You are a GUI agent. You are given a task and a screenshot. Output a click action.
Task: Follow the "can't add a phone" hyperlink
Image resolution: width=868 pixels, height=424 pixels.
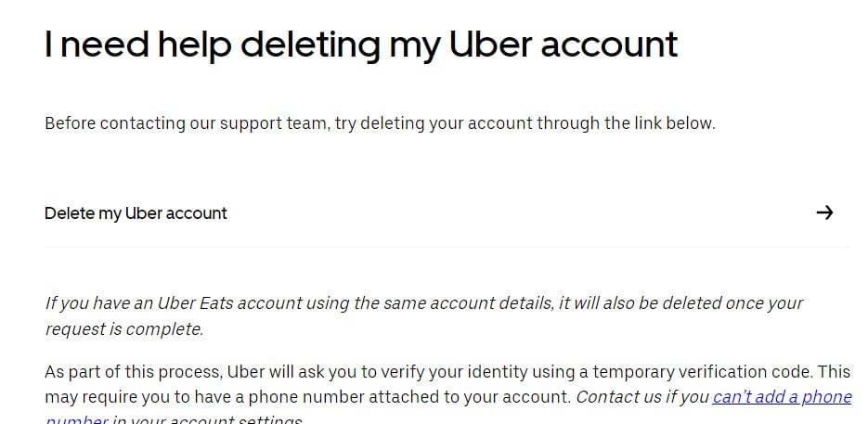pos(782,397)
